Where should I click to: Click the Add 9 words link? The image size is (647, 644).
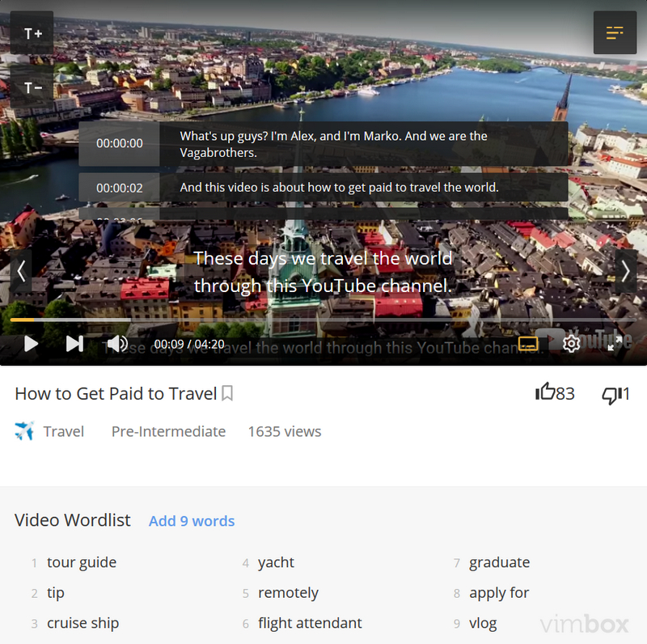[192, 521]
